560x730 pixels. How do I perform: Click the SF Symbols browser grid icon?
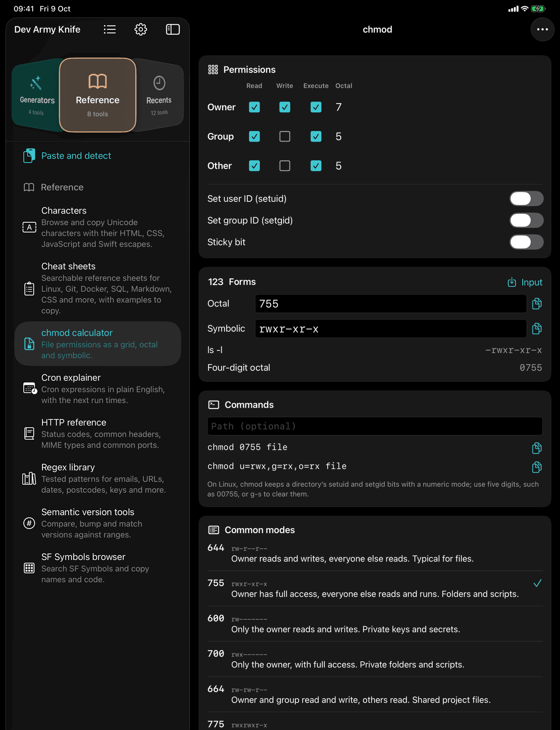[x=29, y=568]
